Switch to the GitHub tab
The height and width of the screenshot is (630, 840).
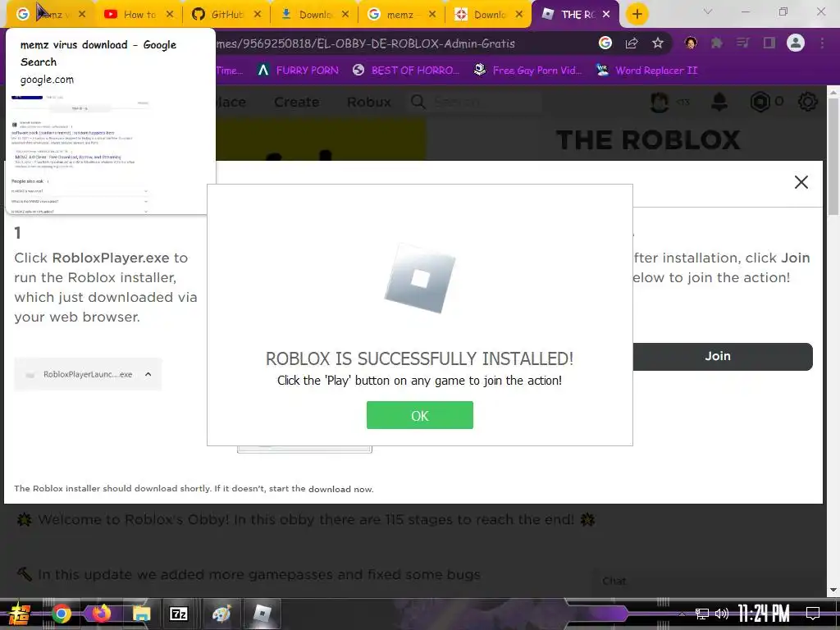click(226, 15)
